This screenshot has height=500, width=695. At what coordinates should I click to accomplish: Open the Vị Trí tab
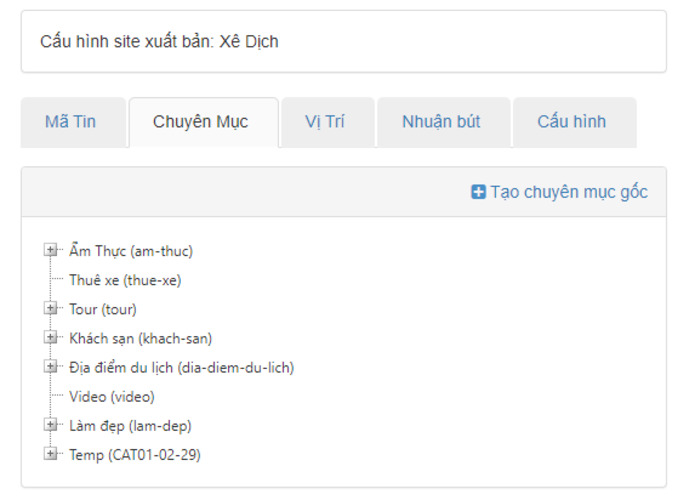(x=325, y=122)
